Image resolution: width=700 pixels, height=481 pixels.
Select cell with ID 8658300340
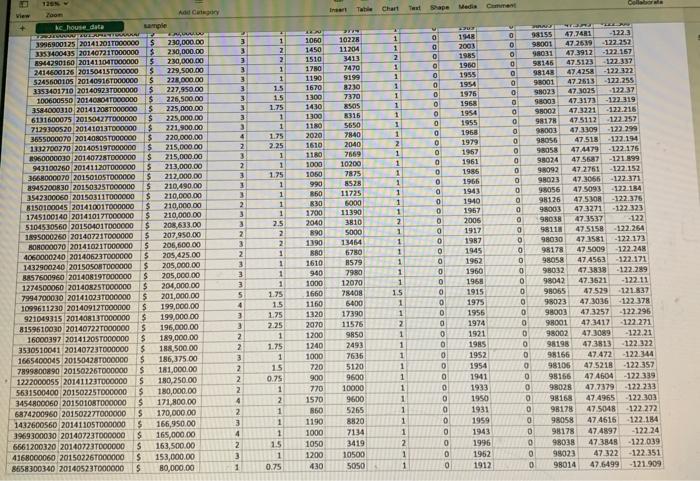tap(33, 469)
